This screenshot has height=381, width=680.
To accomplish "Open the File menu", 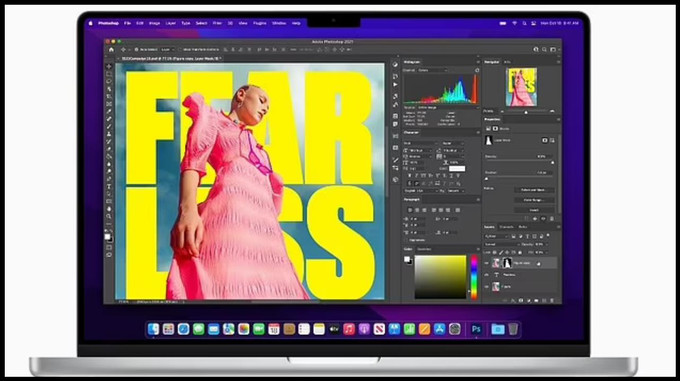I will point(128,23).
